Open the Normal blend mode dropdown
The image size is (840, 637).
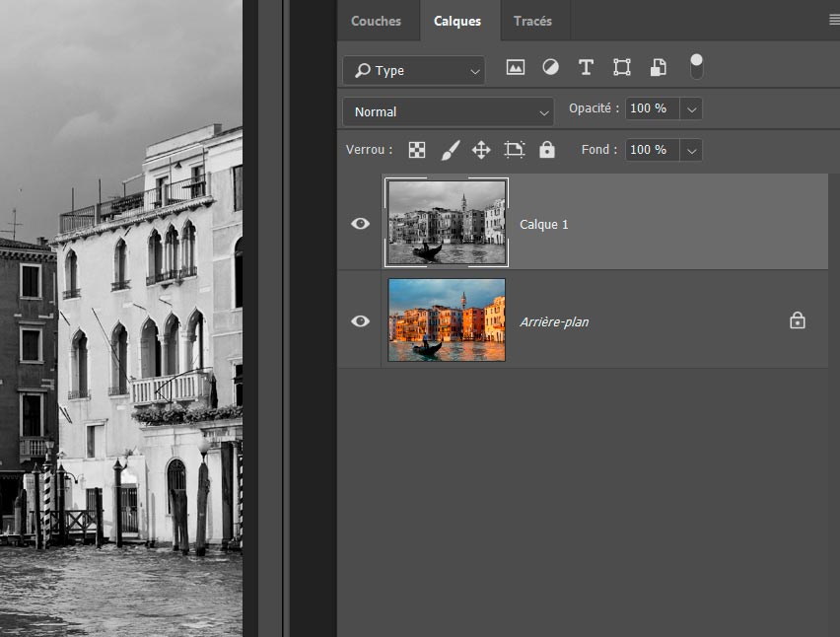point(448,111)
